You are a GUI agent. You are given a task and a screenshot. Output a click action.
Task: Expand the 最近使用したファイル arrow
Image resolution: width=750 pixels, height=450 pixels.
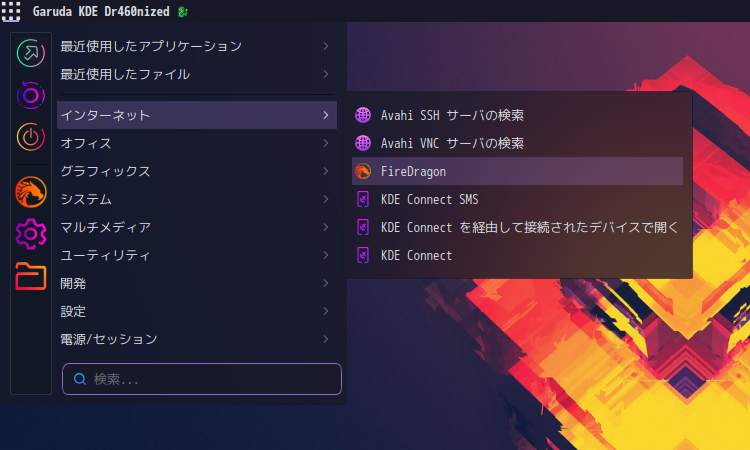click(326, 74)
